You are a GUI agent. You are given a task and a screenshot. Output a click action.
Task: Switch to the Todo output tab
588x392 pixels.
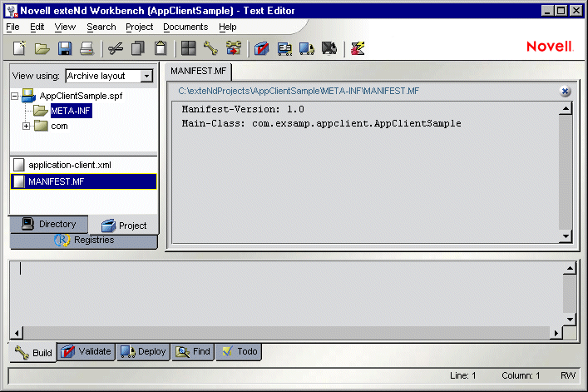(239, 351)
